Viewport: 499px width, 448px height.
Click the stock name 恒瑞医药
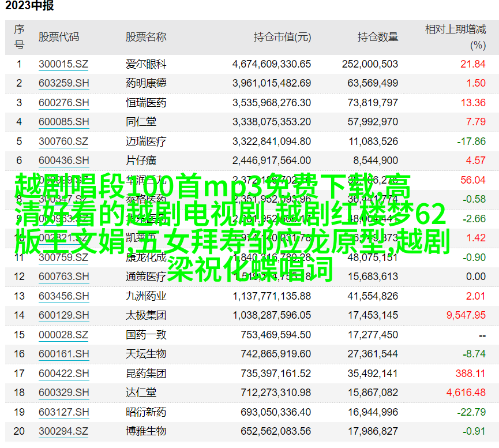point(146,103)
